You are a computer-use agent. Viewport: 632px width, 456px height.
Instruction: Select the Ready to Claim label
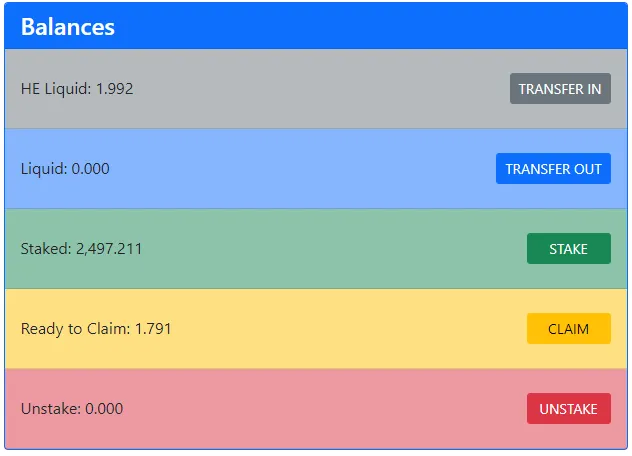(75, 329)
